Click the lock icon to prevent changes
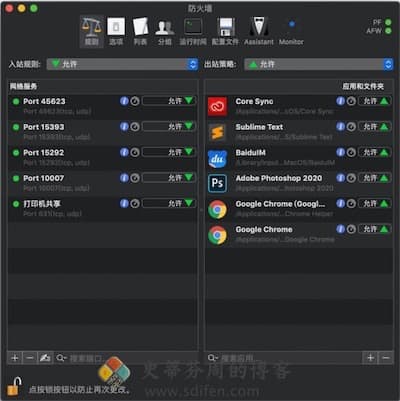This screenshot has height=401, width=400. pyautogui.click(x=14, y=386)
